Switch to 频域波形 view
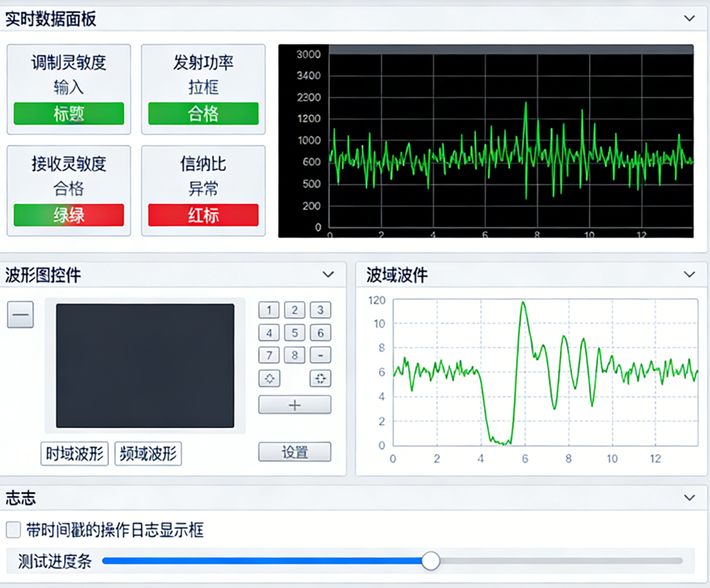The width and height of the screenshot is (710, 588). [x=149, y=454]
